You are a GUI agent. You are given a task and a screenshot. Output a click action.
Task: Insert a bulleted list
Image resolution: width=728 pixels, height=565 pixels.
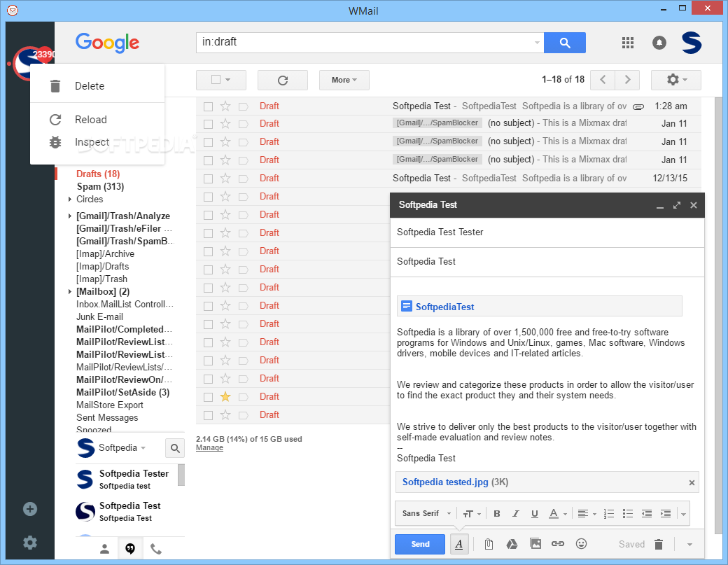[x=628, y=513]
